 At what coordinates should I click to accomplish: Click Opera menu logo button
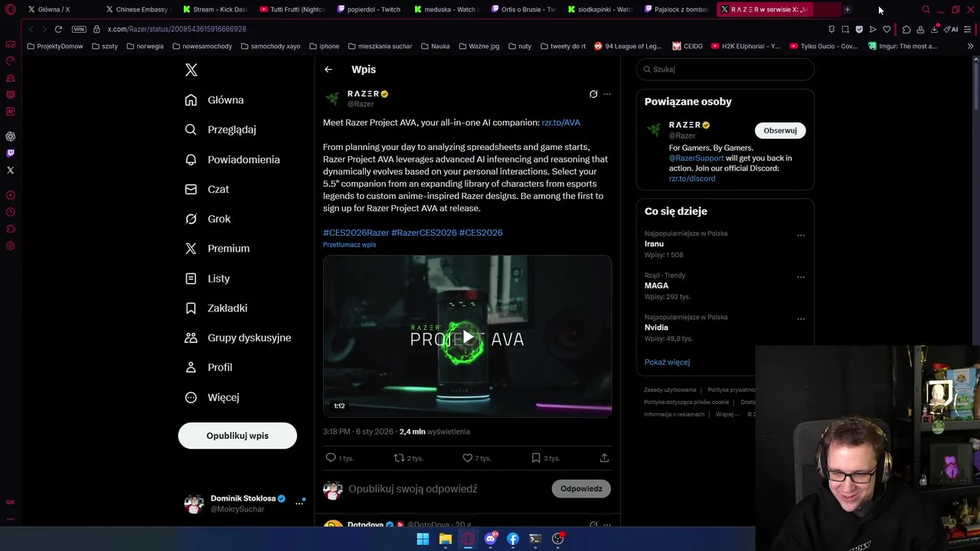click(10, 9)
